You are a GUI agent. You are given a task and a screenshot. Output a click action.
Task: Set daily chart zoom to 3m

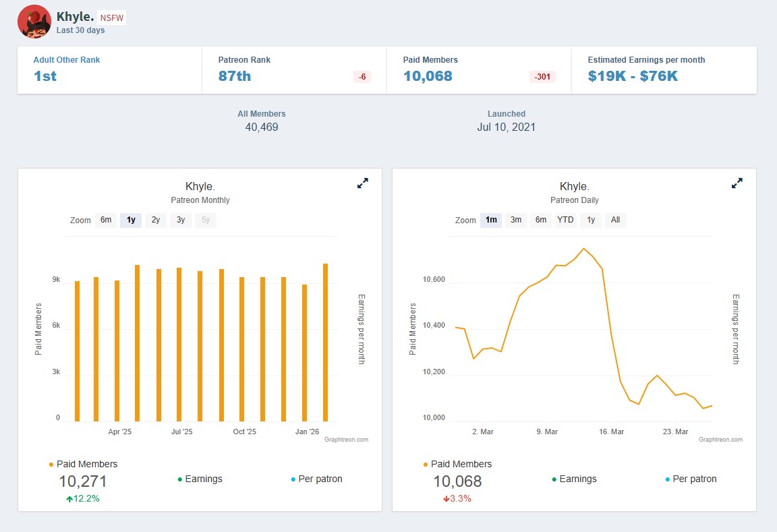(x=516, y=220)
